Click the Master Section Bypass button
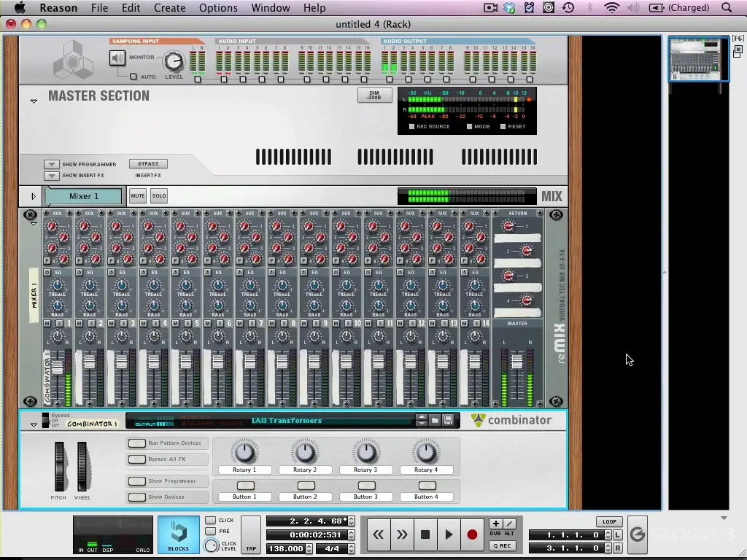 (x=148, y=164)
